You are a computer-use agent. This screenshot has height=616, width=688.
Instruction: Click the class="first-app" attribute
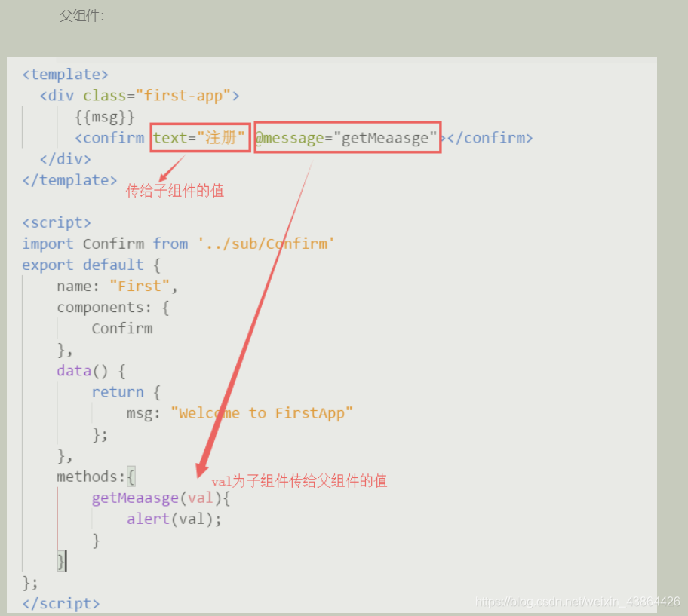point(157,96)
